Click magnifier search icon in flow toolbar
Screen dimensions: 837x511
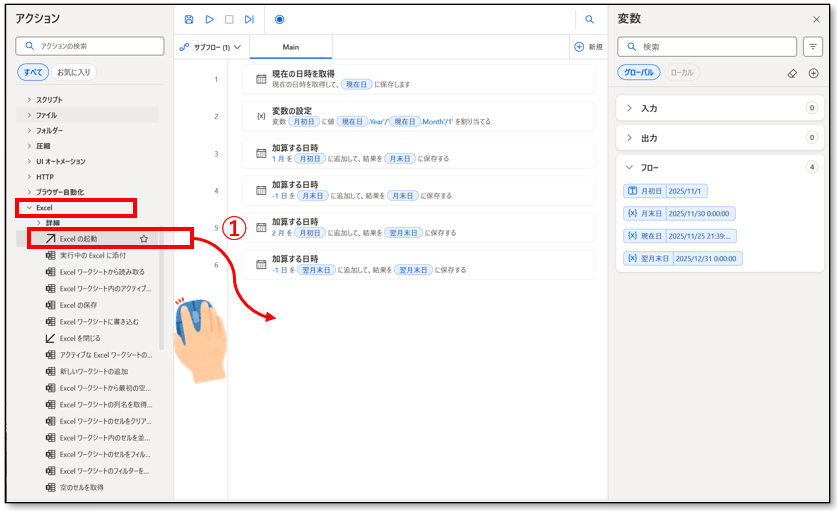590,19
